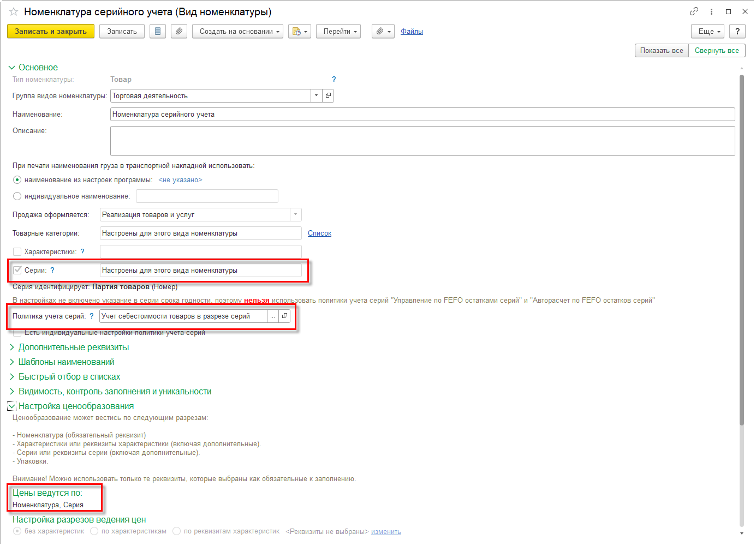
Task: Expand the Дополнительные реквизиты section
Action: [74, 347]
